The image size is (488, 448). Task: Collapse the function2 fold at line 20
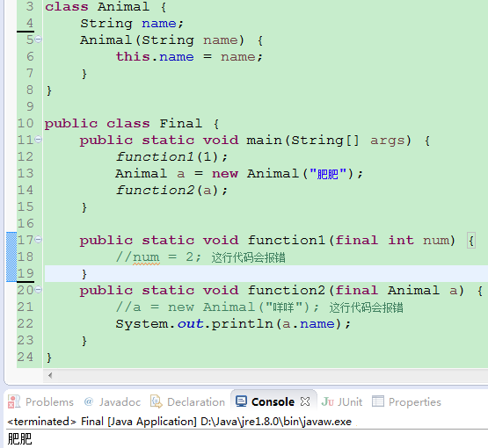[x=39, y=290]
